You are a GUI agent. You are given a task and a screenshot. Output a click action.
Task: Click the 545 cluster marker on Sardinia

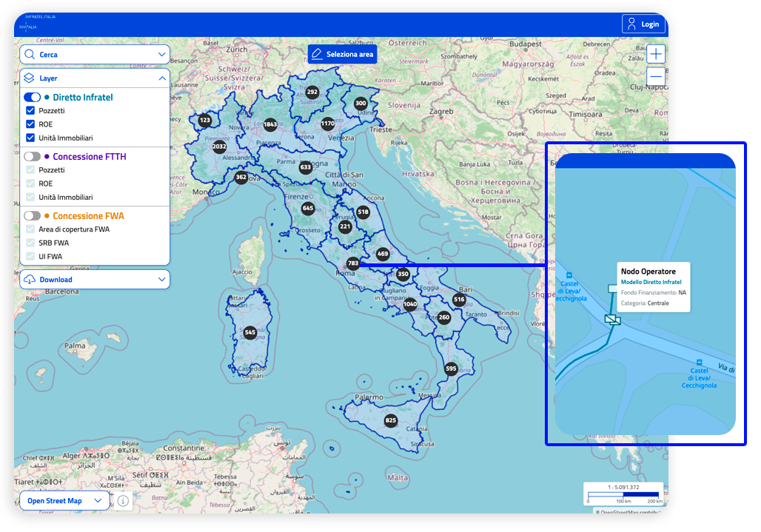[250, 332]
